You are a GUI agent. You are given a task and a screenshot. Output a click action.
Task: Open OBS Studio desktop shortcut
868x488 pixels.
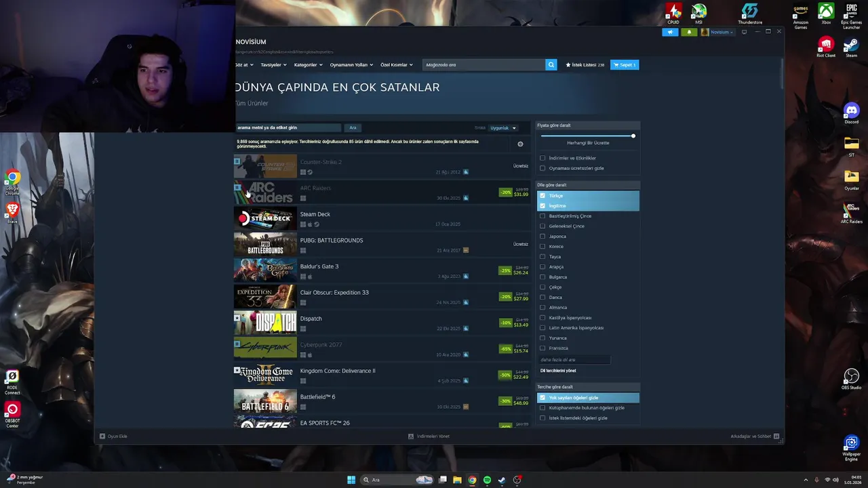click(852, 379)
